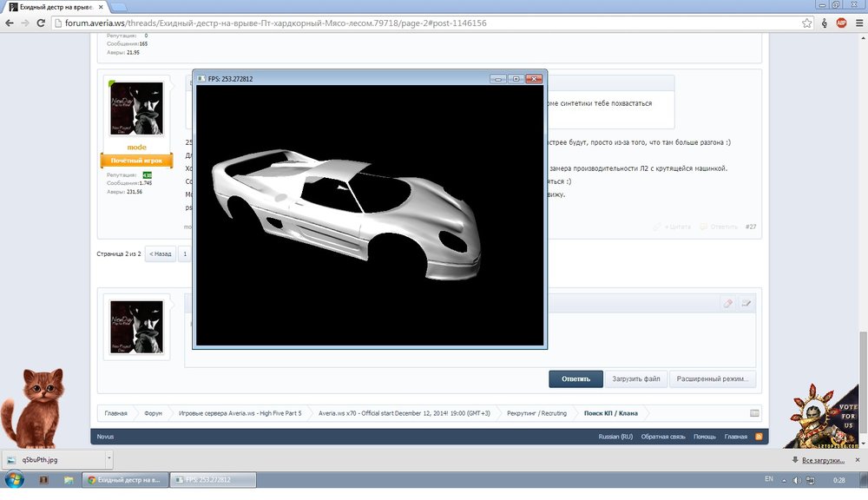The image size is (868, 500).
Task: Click the RSS feed icon in footer
Action: click(x=758, y=437)
